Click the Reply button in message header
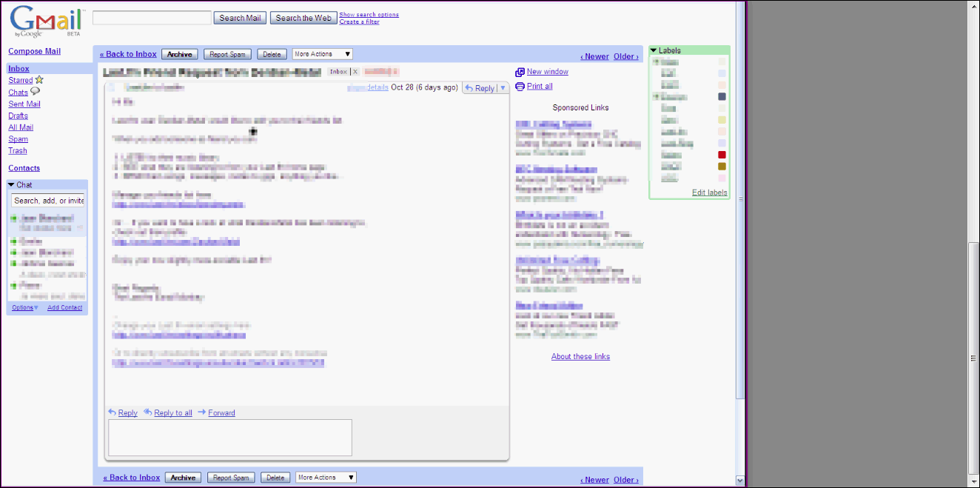The image size is (980, 488). [x=480, y=88]
